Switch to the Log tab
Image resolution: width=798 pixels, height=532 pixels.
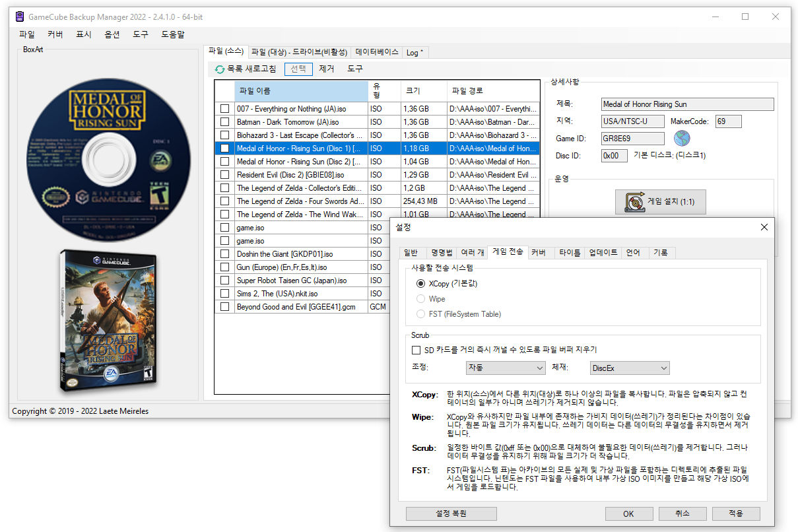click(x=415, y=52)
